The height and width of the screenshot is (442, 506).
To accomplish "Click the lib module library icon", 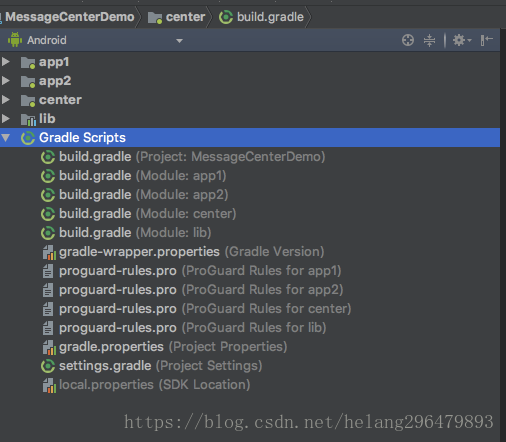I will point(28,119).
